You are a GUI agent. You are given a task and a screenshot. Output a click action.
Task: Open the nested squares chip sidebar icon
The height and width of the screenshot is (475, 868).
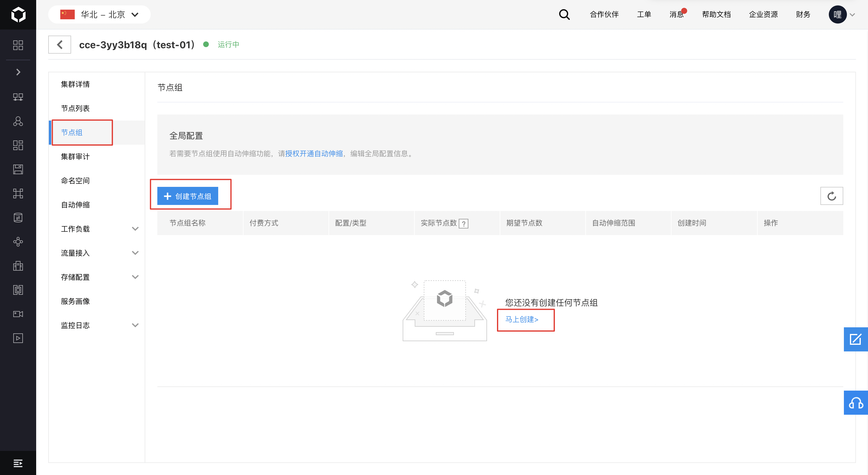(x=18, y=290)
